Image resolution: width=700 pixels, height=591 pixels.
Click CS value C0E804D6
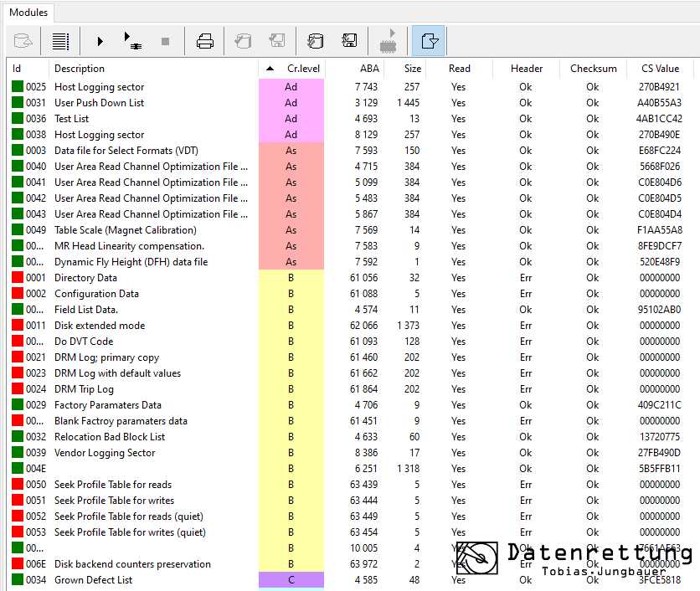(660, 182)
